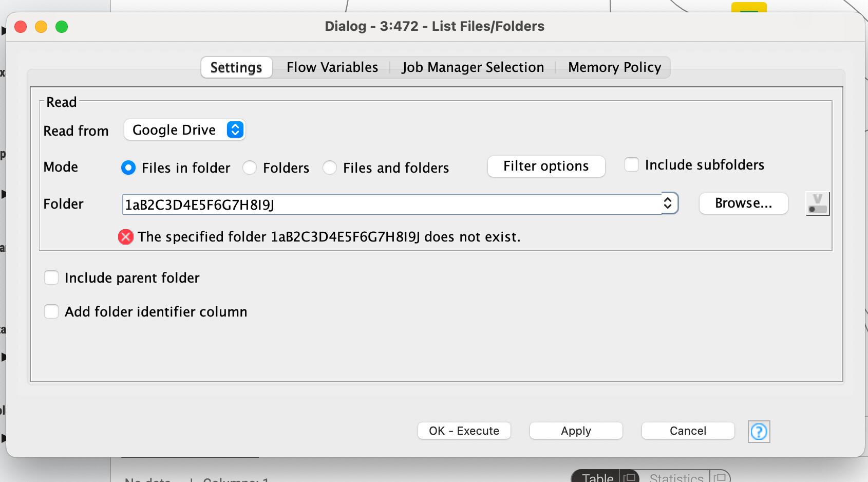Go to the Memory Policy tab
This screenshot has height=482, width=868.
[x=614, y=67]
